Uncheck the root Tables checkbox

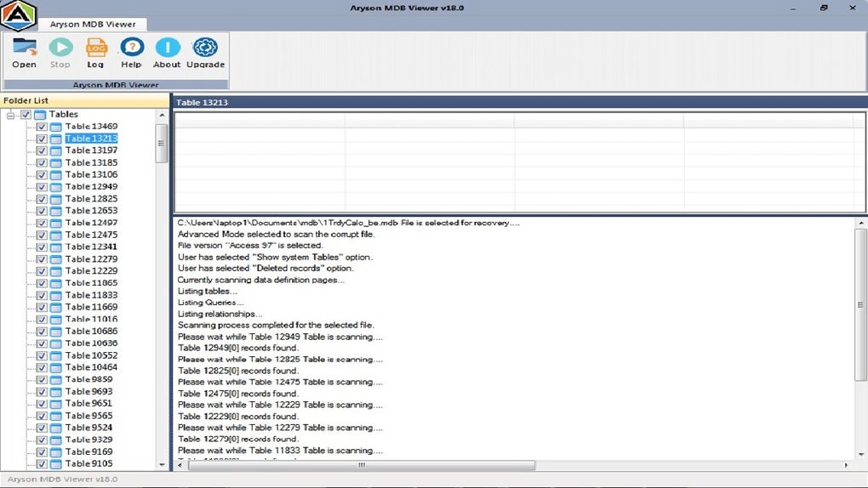(26, 115)
